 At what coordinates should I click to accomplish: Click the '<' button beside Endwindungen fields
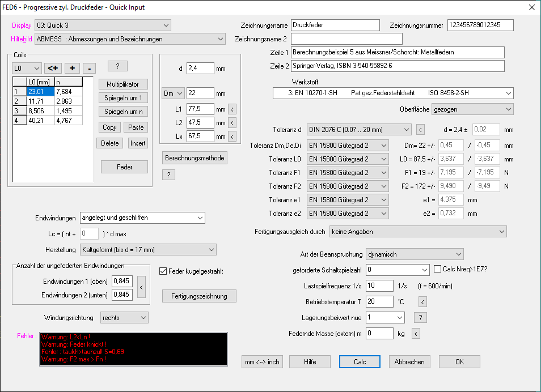click(141, 287)
